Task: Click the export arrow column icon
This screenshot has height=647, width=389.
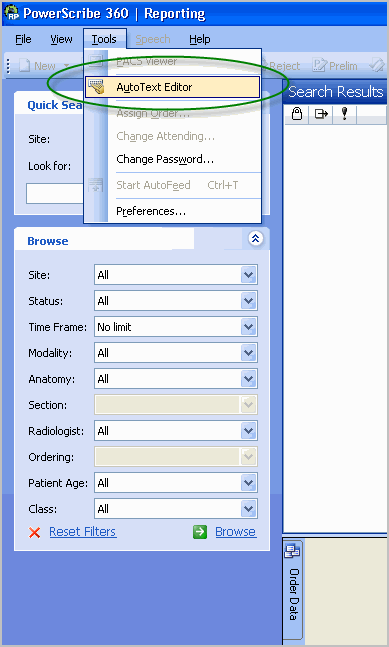Action: tap(321, 113)
